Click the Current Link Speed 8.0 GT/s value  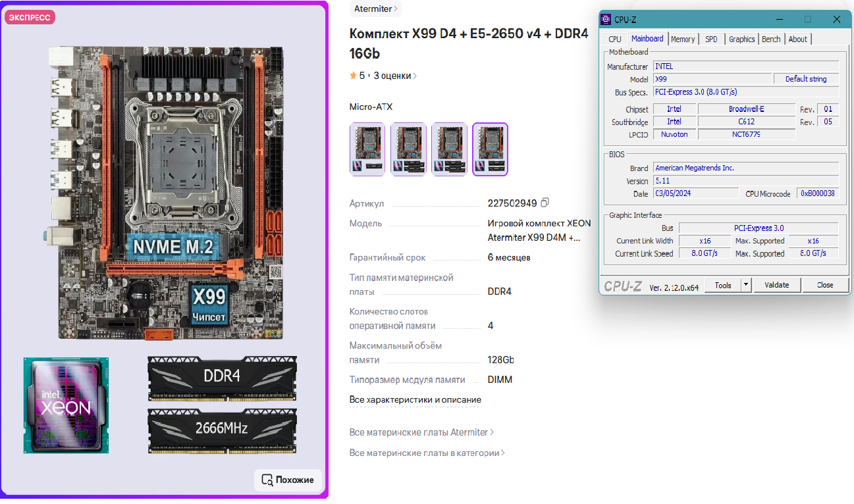(705, 253)
